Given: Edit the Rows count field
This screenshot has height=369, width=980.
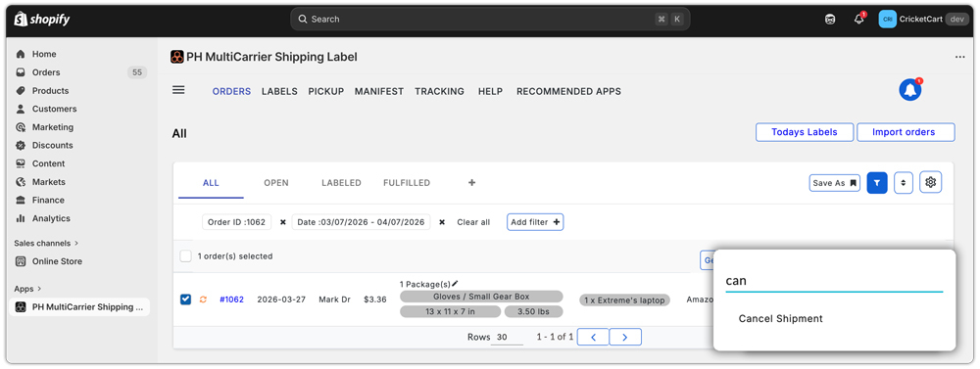Looking at the screenshot, I should coord(507,337).
